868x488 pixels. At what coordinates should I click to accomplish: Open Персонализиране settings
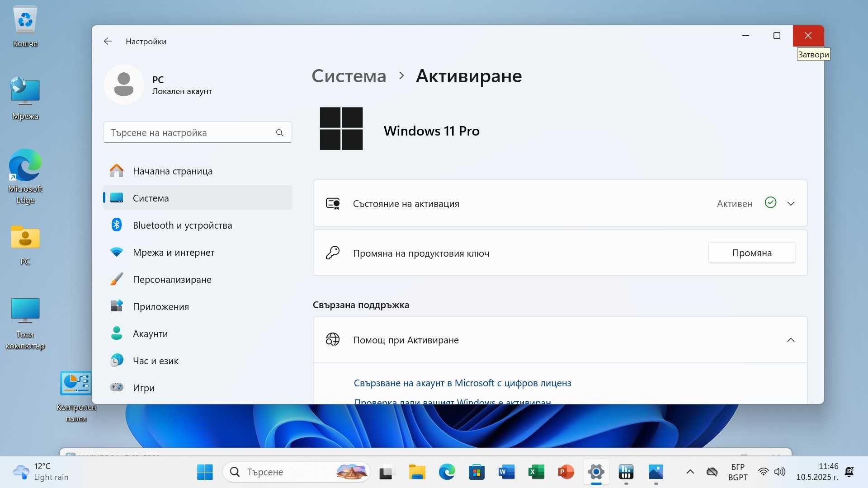tap(198, 279)
